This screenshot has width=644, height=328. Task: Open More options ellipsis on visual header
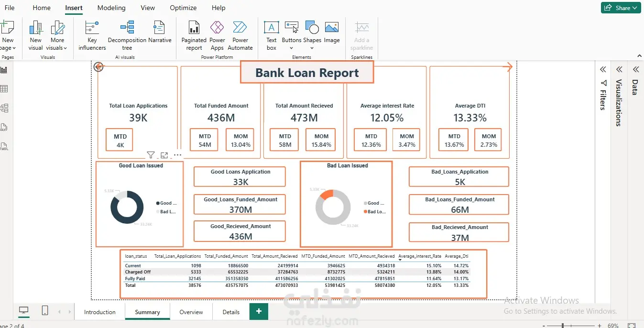[177, 155]
